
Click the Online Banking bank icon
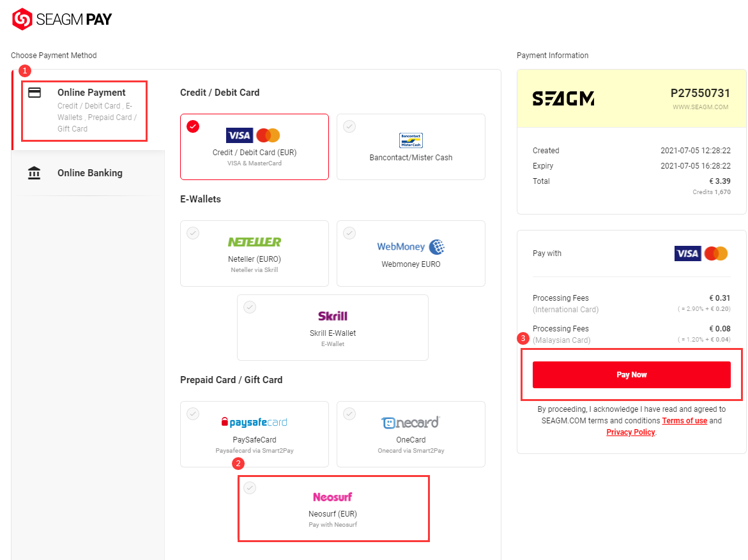[34, 172]
